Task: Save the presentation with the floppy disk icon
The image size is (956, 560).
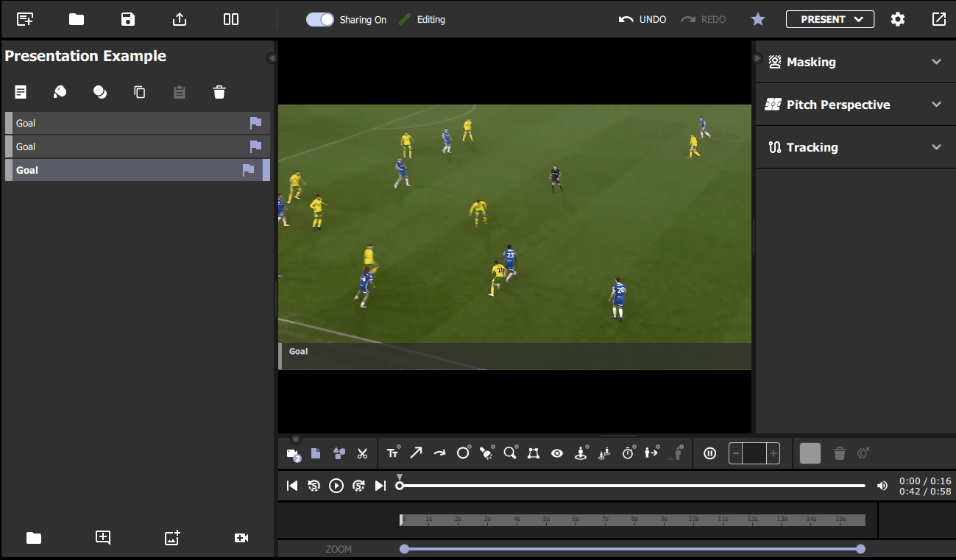Action: click(x=128, y=19)
